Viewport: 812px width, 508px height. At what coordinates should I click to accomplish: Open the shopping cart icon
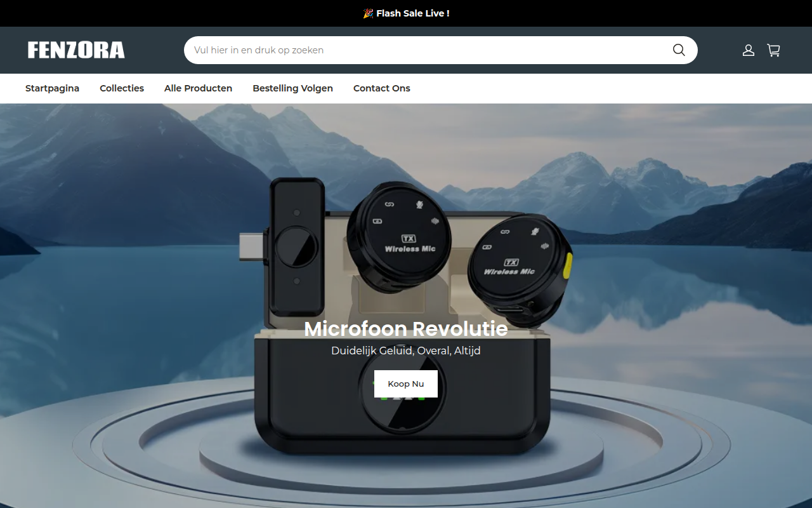coord(774,50)
